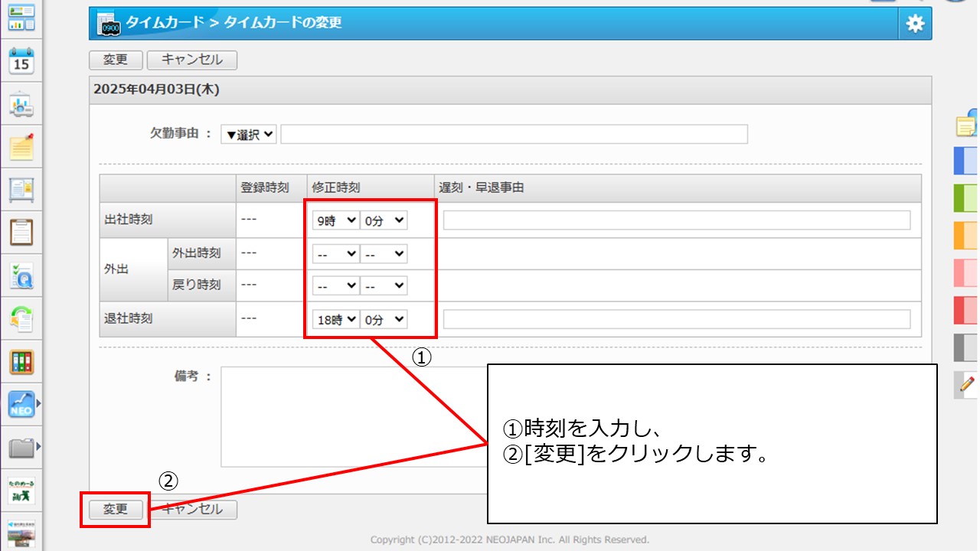This screenshot has width=980, height=551.
Task: Click the blue NEO chart icon
Action: tap(21, 403)
